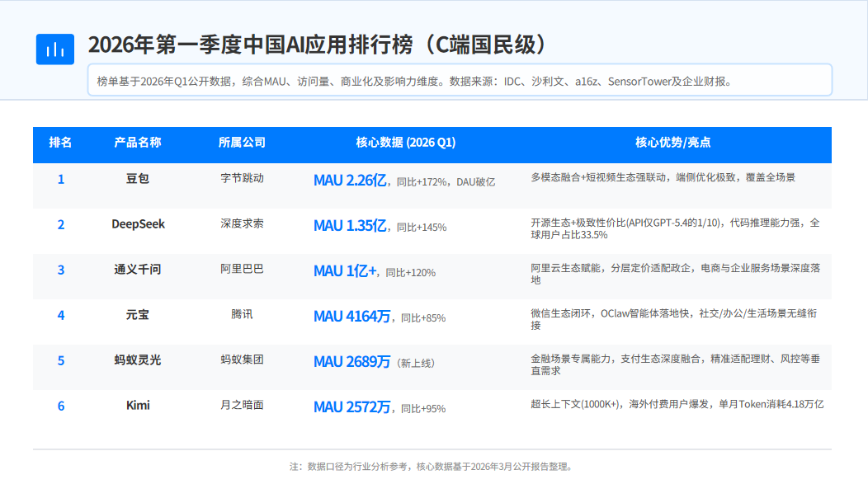868x484 pixels.
Task: Select product name 通义千问
Action: (x=138, y=270)
